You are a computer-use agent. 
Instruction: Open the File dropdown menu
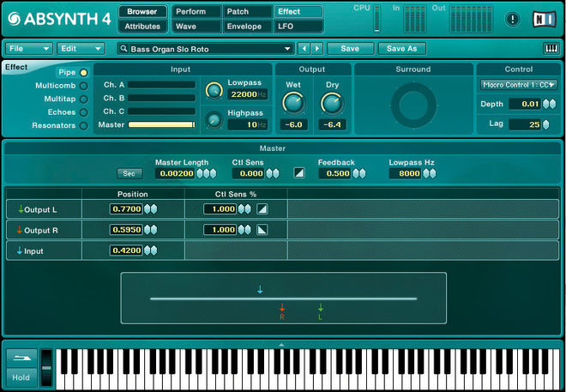pyautogui.click(x=29, y=48)
